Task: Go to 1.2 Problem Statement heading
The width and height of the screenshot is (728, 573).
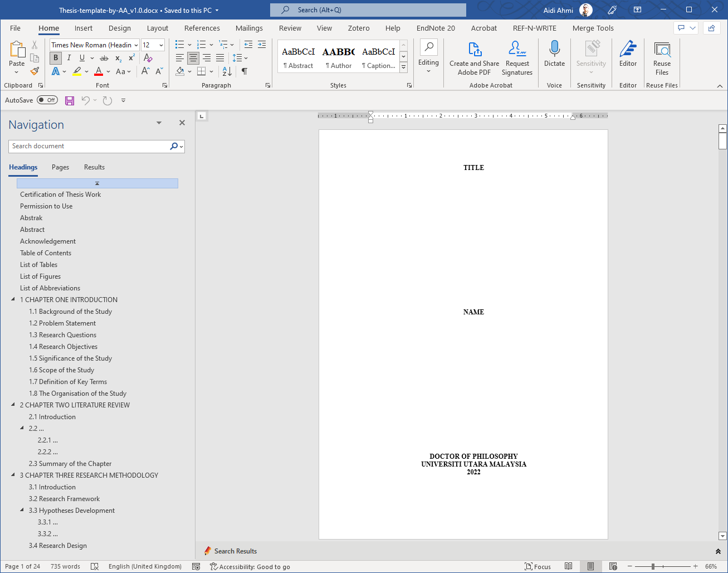Action: click(62, 323)
